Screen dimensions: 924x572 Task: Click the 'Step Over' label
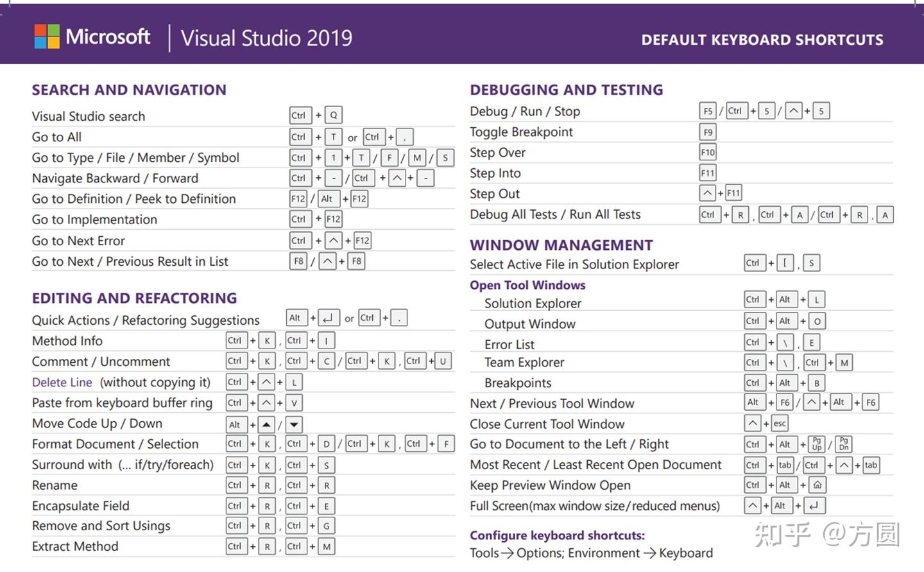(497, 153)
